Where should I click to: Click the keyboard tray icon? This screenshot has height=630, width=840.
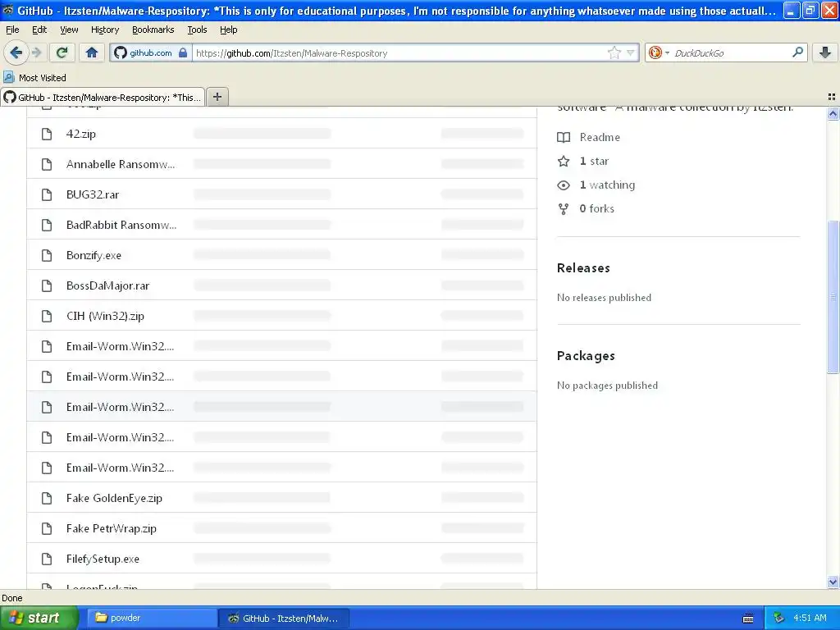pyautogui.click(x=748, y=619)
